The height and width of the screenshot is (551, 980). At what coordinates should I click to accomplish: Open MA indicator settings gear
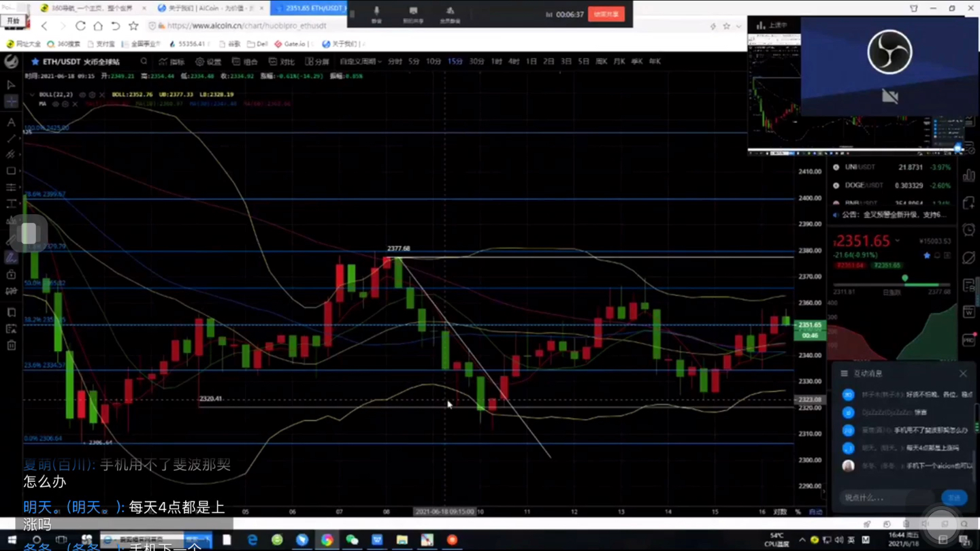[x=65, y=104]
